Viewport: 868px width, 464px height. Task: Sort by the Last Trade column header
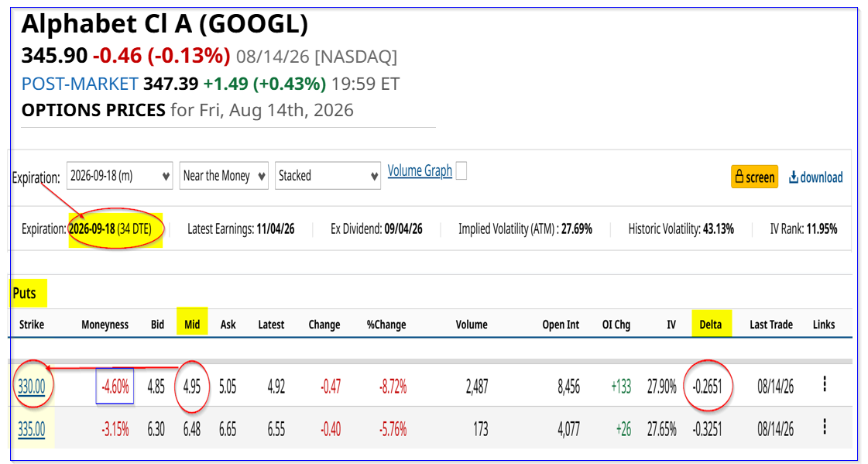point(771,325)
